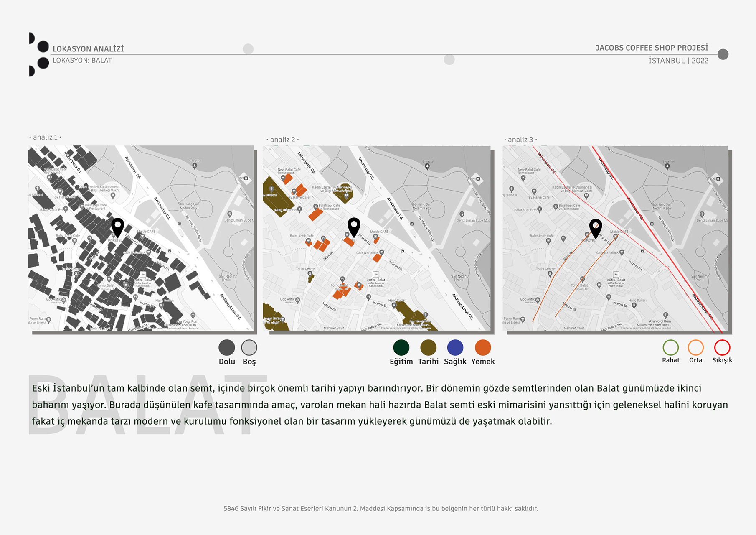Select the dark gray Dolu legend circle
The width and height of the screenshot is (756, 535).
pos(227,348)
